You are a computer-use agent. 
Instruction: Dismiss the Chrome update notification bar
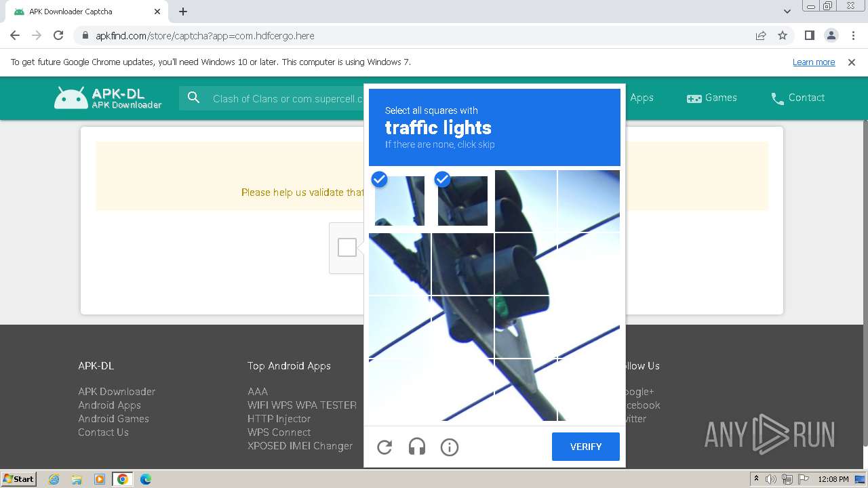point(852,62)
